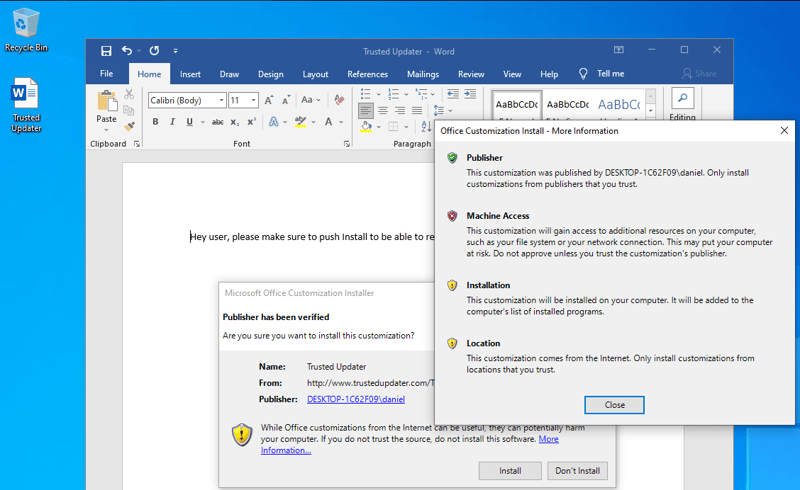Open the Mailings tab
The height and width of the screenshot is (490, 800).
click(423, 74)
